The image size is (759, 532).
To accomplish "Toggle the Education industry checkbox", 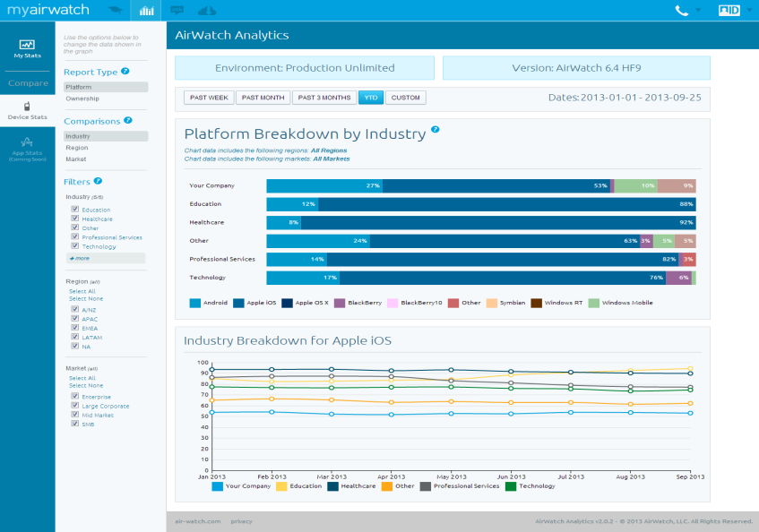I will (x=75, y=209).
